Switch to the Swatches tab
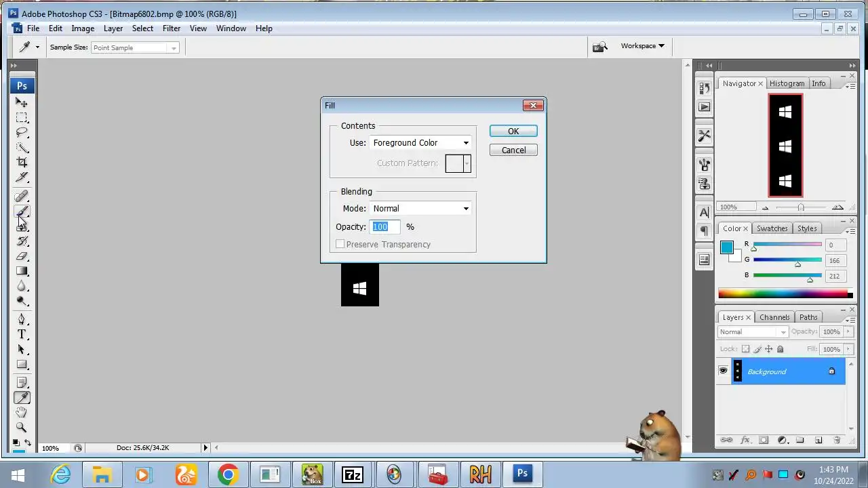Image resolution: width=868 pixels, height=488 pixels. (x=772, y=228)
